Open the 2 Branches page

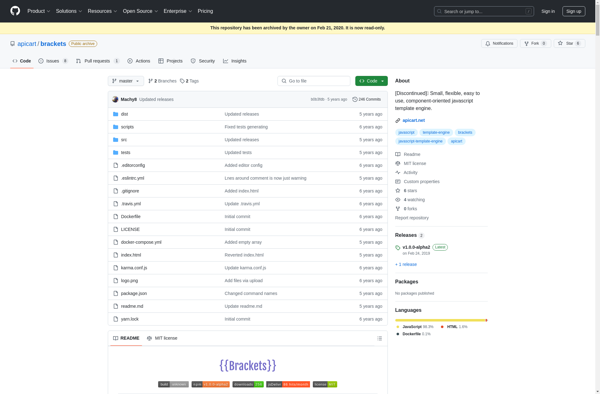[162, 81]
